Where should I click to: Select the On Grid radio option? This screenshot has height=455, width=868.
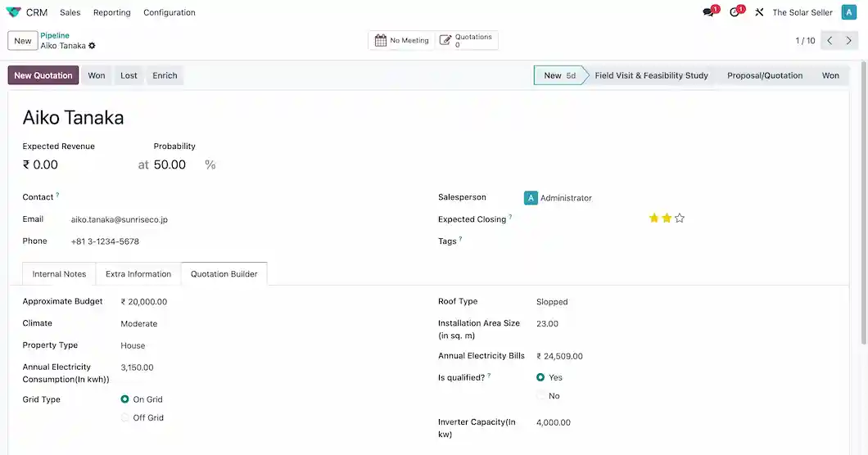(x=125, y=399)
